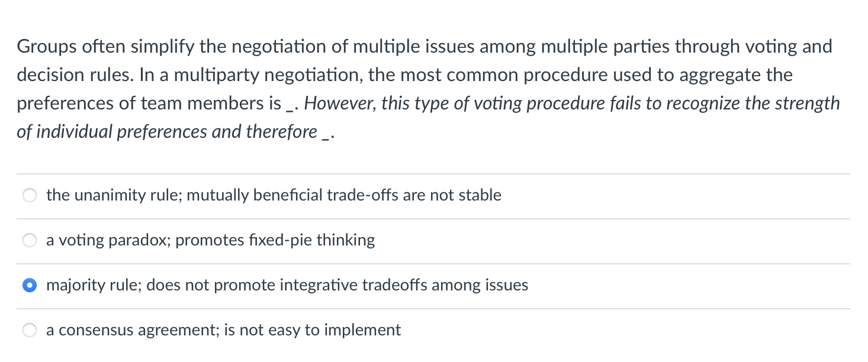This screenshot has width=868, height=362.
Task: Deselect the majority rule radio button
Action: (30, 285)
